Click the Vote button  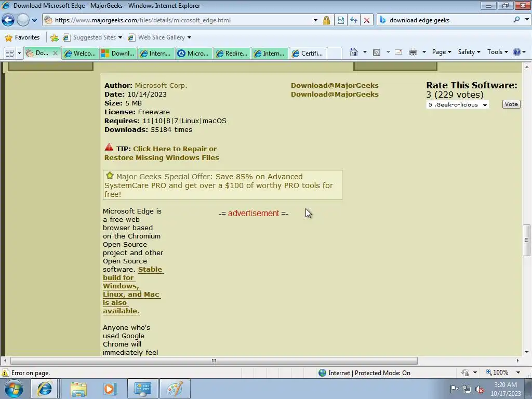pos(511,104)
